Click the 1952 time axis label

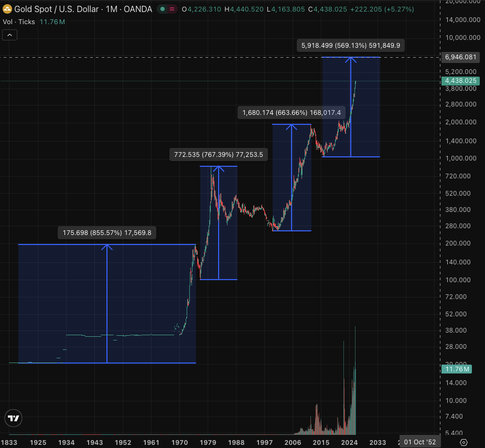click(123, 443)
